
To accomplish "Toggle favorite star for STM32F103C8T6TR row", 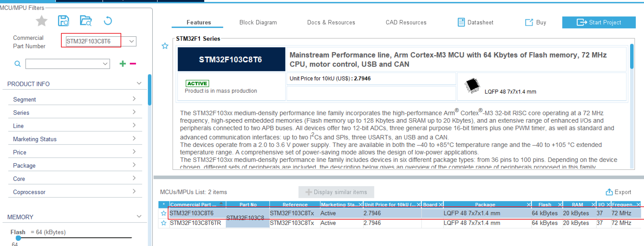I will 163,223.
